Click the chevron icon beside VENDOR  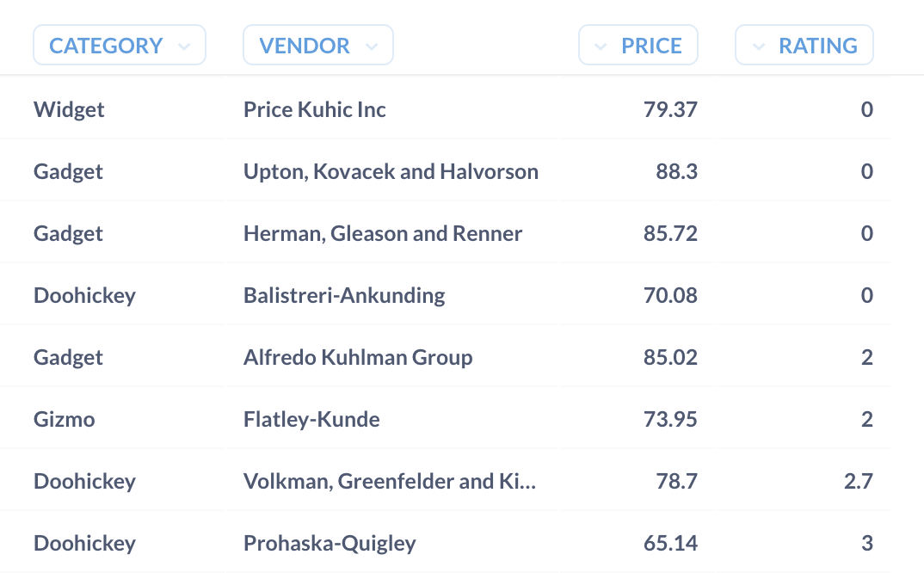click(x=372, y=46)
